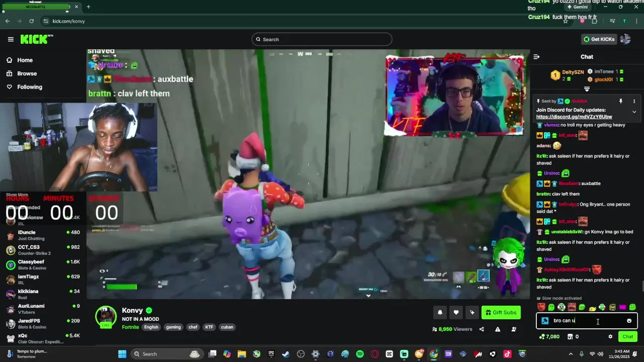
Task: Go back in the browser
Action: (x=7, y=21)
